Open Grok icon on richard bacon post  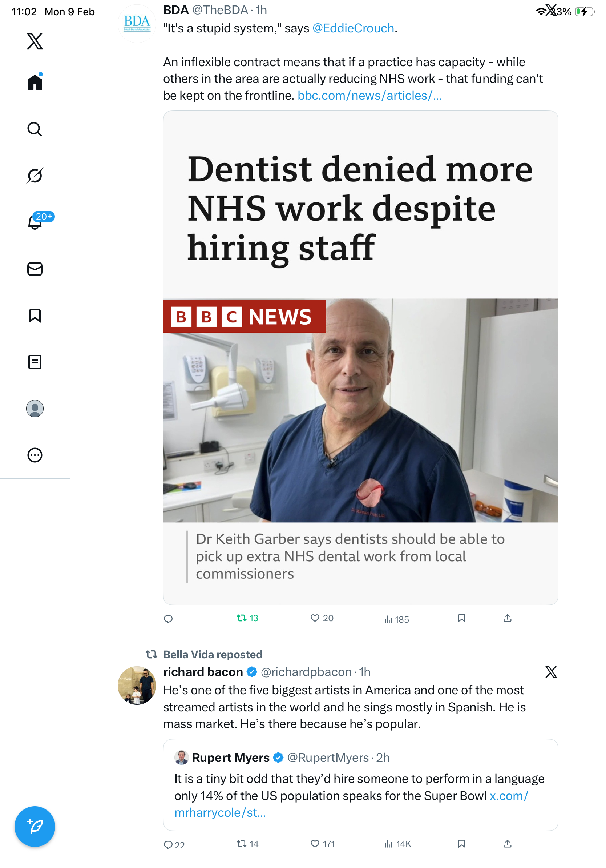pyautogui.click(x=550, y=672)
